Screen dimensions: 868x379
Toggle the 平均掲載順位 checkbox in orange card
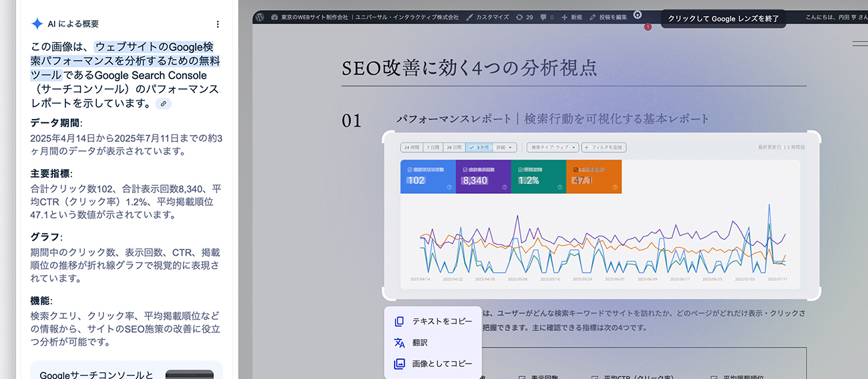tap(576, 170)
